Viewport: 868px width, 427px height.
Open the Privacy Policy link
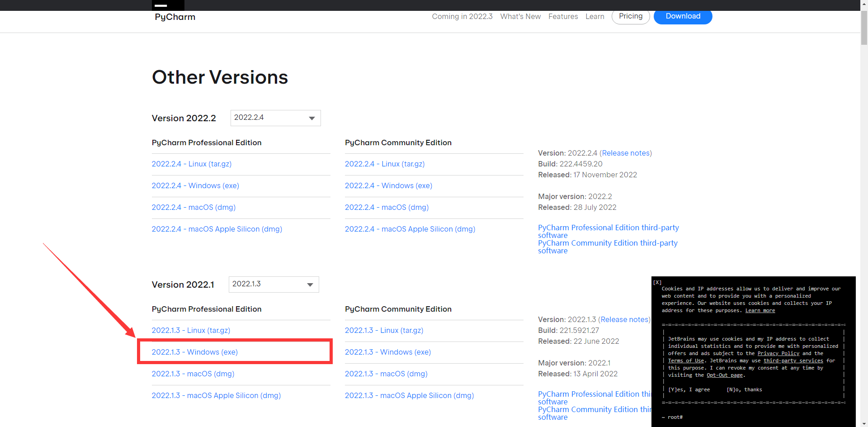tap(778, 353)
